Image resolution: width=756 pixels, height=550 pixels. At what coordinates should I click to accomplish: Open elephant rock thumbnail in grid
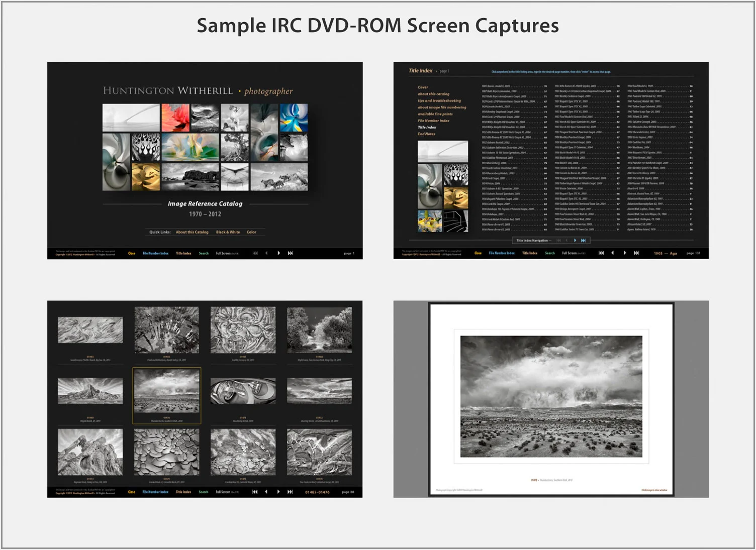point(90,452)
